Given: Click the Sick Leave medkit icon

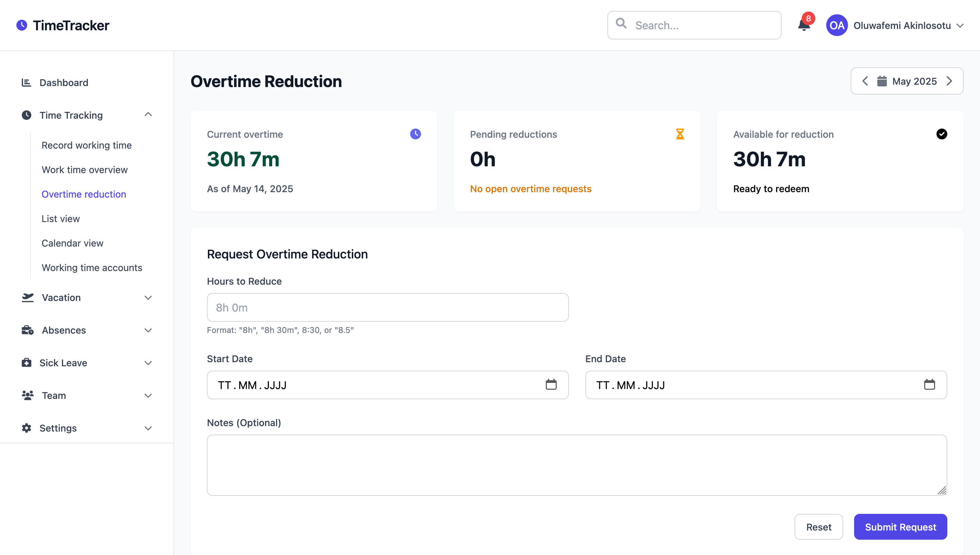Looking at the screenshot, I should click(x=26, y=363).
